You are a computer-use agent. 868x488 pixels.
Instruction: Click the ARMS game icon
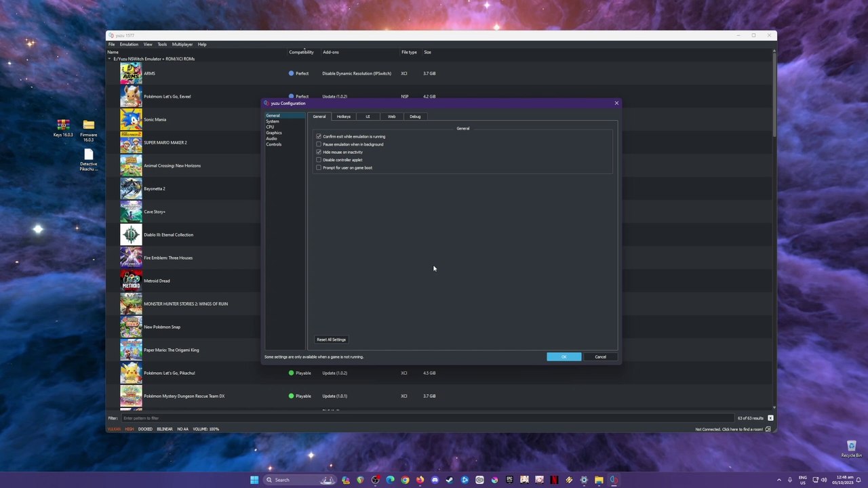click(131, 73)
